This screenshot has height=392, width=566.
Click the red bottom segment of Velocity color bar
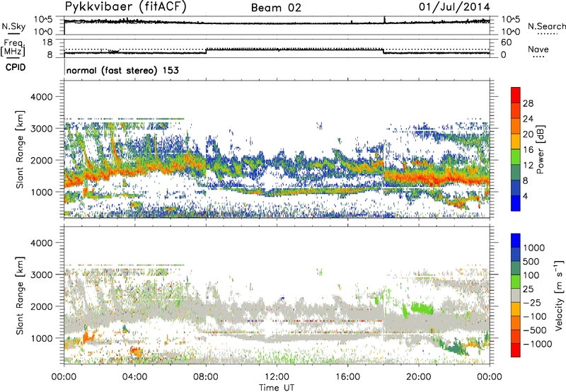pyautogui.click(x=516, y=350)
